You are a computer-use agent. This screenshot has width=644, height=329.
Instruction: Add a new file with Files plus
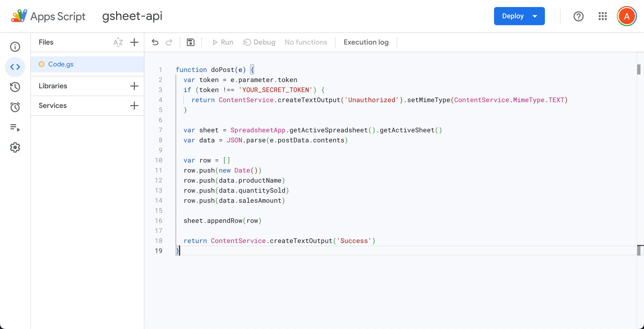(134, 42)
